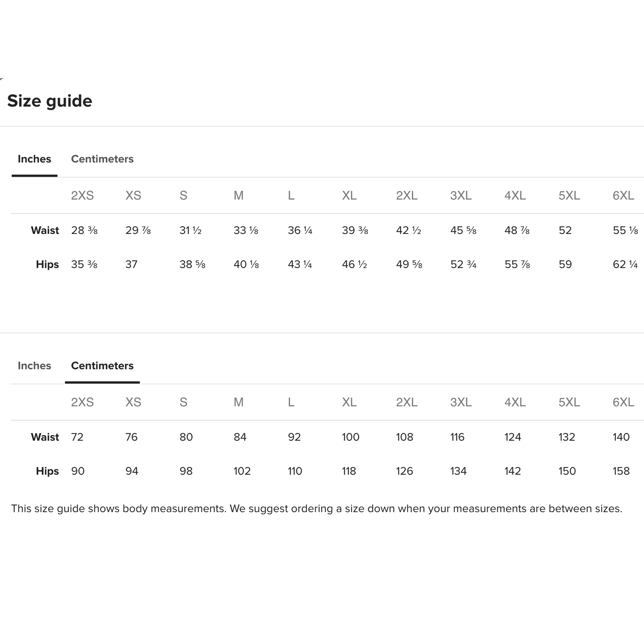Image resolution: width=644 pixels, height=644 pixels.
Task: Select the 126 hips centimeter value
Action: click(405, 471)
